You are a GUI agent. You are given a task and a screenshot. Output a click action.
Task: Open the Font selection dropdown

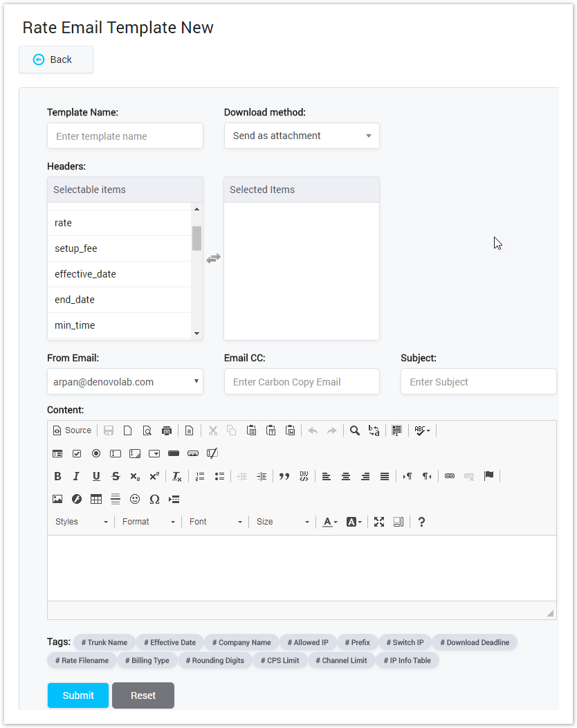coord(214,521)
